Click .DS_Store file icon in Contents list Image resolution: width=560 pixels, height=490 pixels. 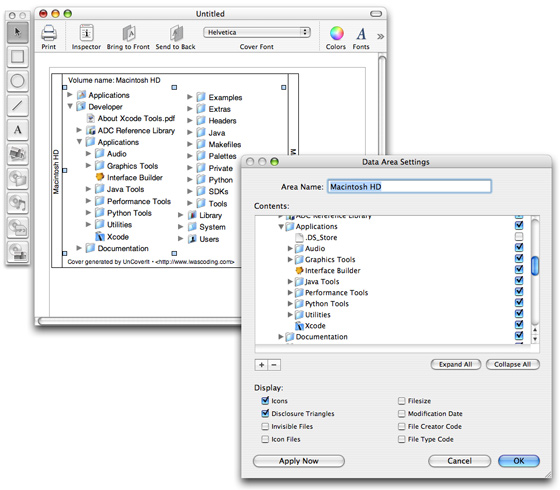(x=299, y=238)
